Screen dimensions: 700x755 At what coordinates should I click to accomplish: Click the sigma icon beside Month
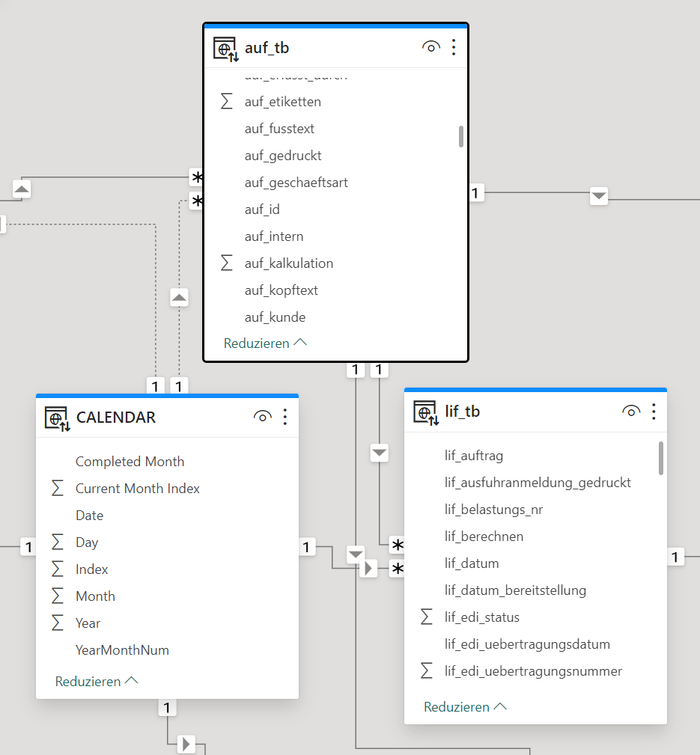(x=58, y=596)
